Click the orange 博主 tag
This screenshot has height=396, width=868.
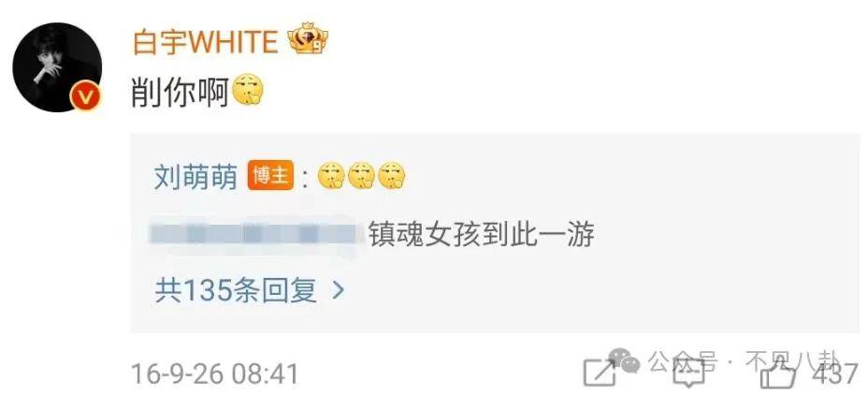[270, 176]
